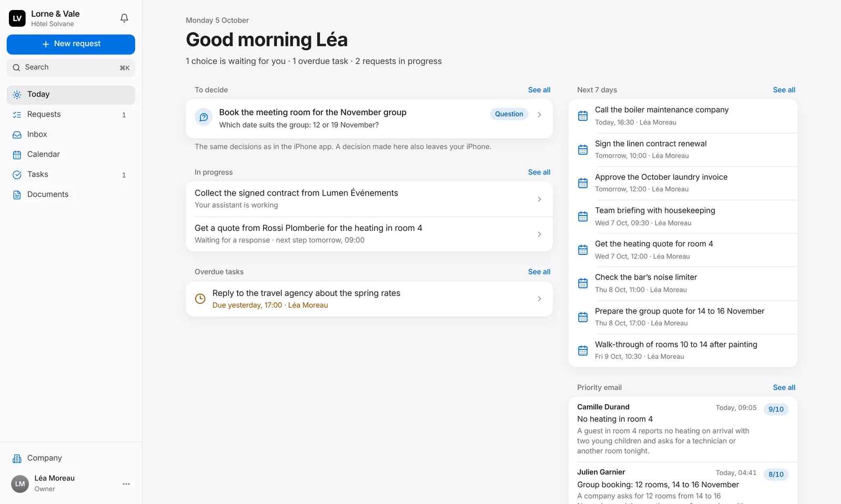This screenshot has height=504, width=841.
Task: Click the calendar icon beside Approve the October laundry invoice
Action: click(583, 183)
